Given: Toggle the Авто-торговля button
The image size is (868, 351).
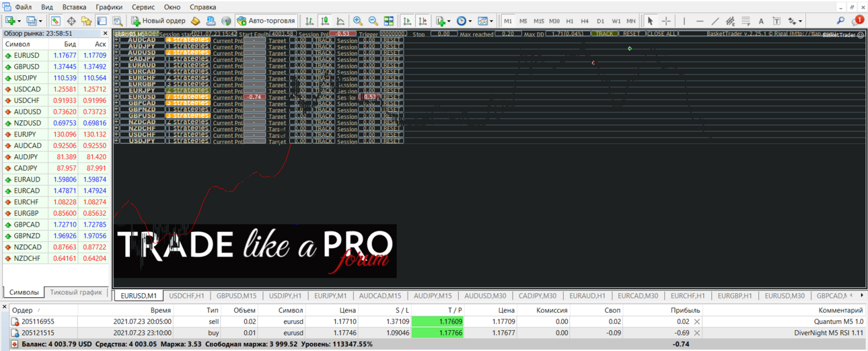Looking at the screenshot, I should click(266, 21).
